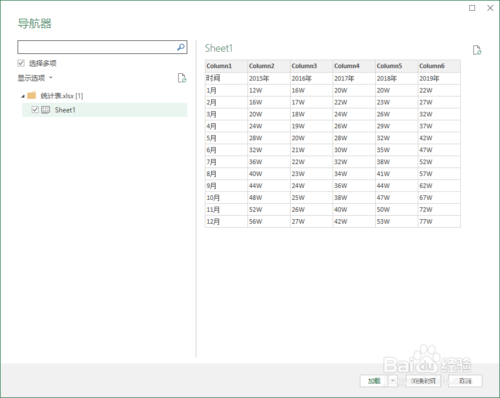This screenshot has height=398, width=500.
Task: Click the 62W cell in the 9月 row
Action: pyautogui.click(x=439, y=186)
